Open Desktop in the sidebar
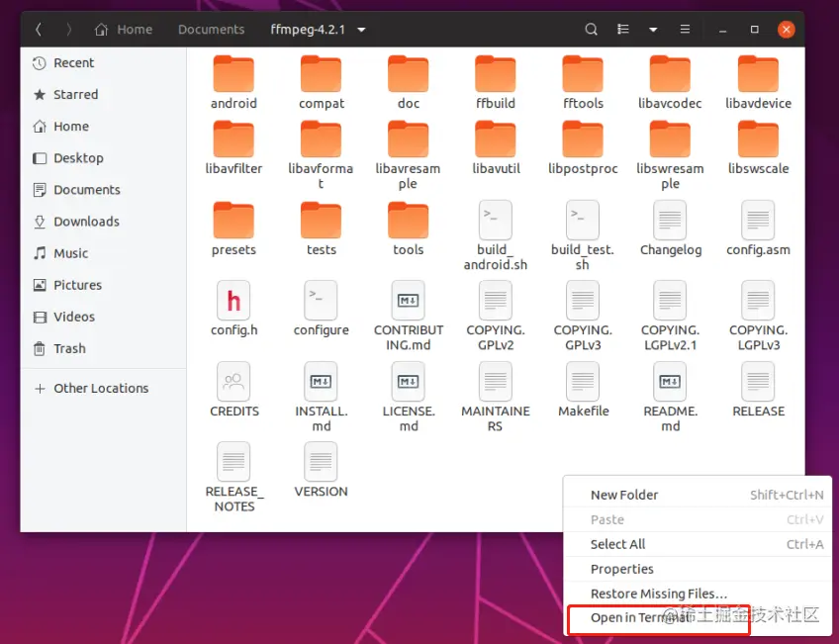The image size is (839, 644). (x=103, y=158)
